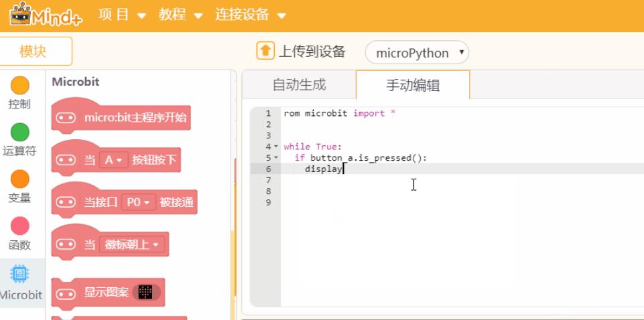Click the Microbit palette heading
The height and width of the screenshot is (320, 644).
point(76,82)
